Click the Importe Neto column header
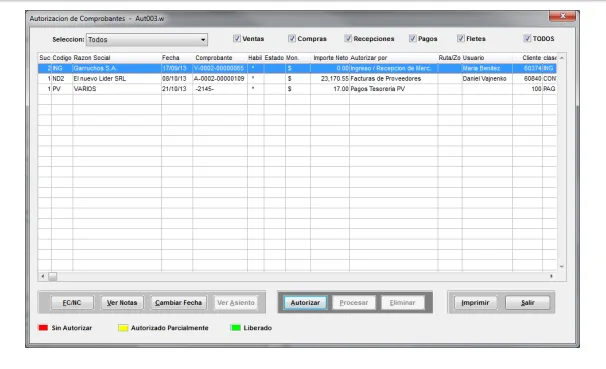The height and width of the screenshot is (369, 606). pos(330,58)
